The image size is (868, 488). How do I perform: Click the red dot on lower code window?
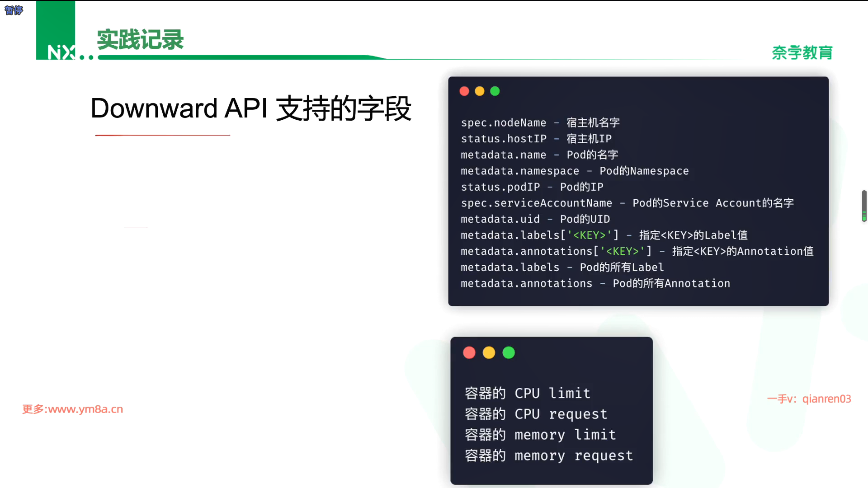tap(469, 352)
